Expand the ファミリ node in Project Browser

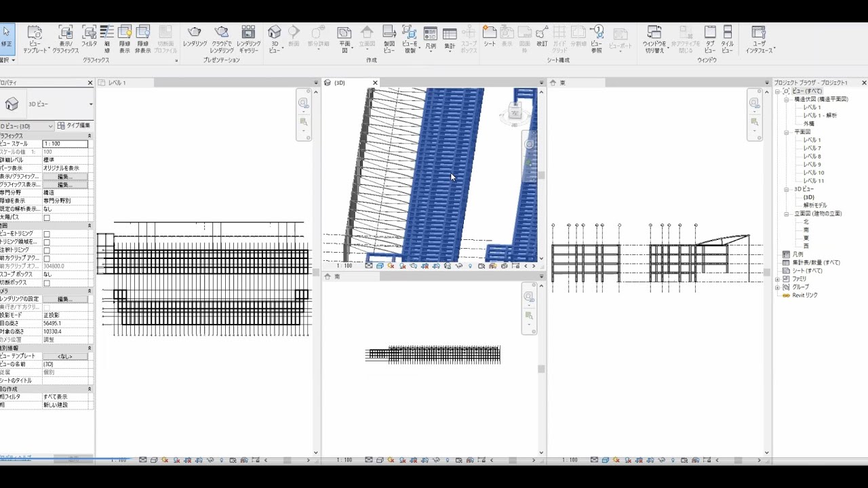click(778, 279)
